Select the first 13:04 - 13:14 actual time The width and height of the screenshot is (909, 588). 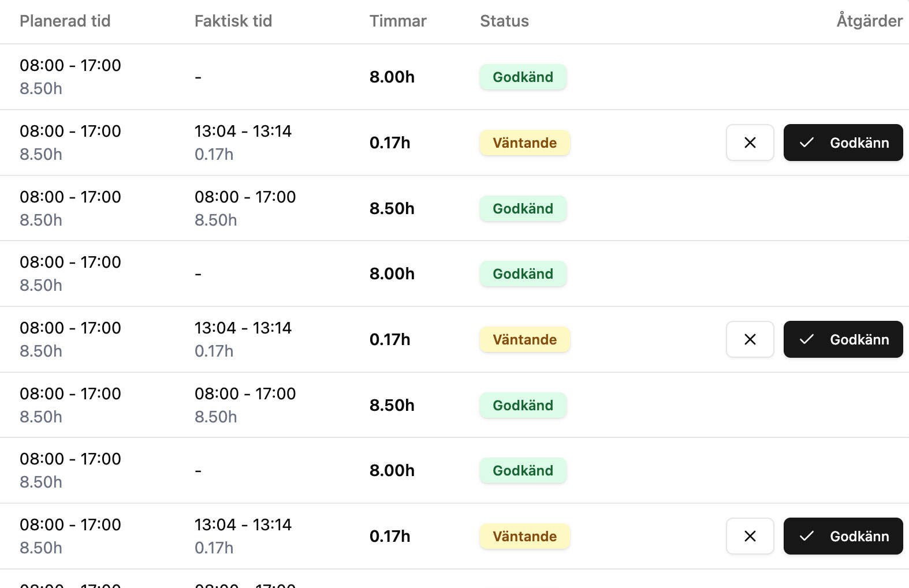[x=243, y=131]
